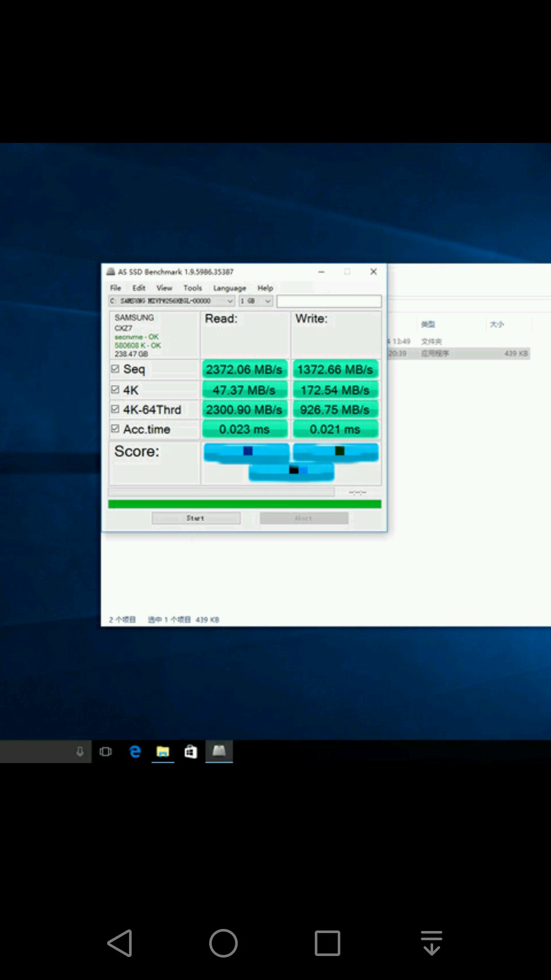
Task: Disable the 4K-64Thrd test checkbox
Action: click(x=115, y=409)
